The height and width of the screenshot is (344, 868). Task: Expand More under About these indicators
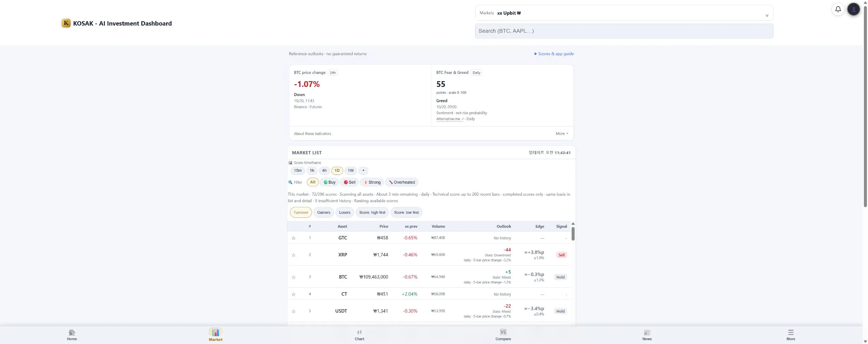[x=562, y=134]
